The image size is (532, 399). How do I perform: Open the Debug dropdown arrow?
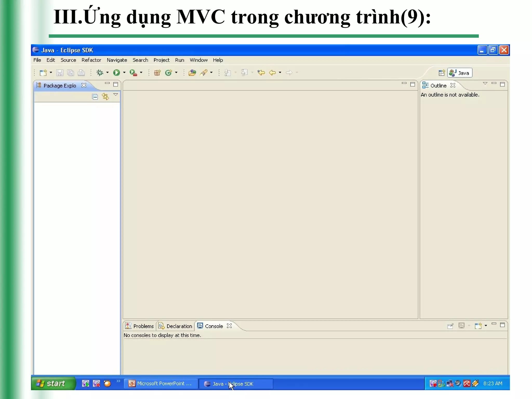click(x=107, y=73)
